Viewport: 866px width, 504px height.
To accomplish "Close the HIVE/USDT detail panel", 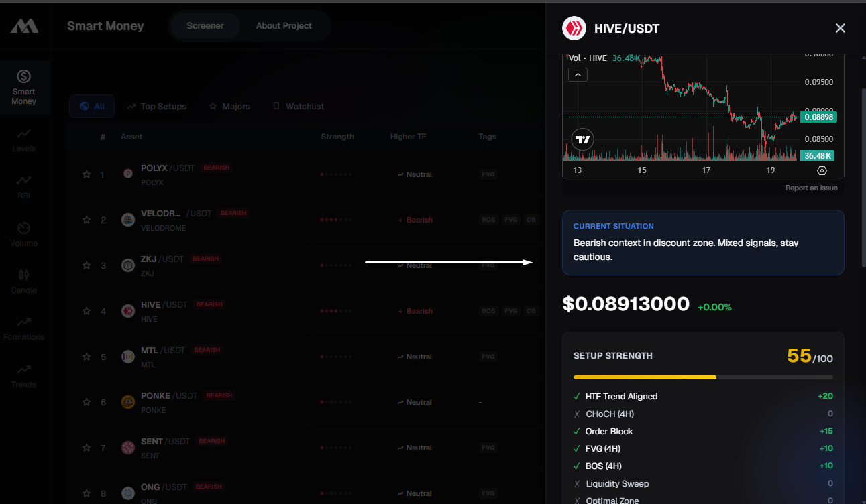I will pyautogui.click(x=840, y=28).
